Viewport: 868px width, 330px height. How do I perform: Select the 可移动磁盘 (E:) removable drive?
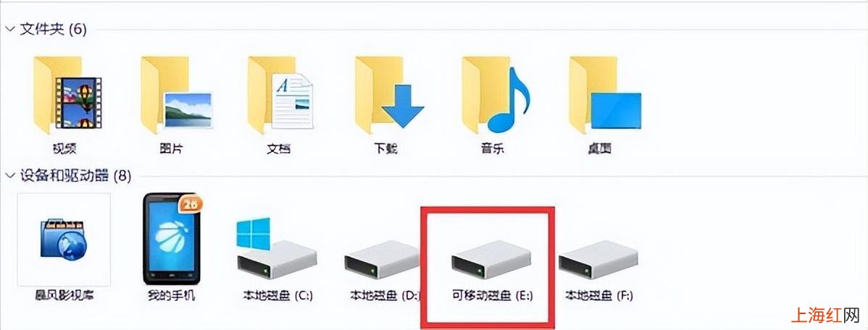point(490,260)
